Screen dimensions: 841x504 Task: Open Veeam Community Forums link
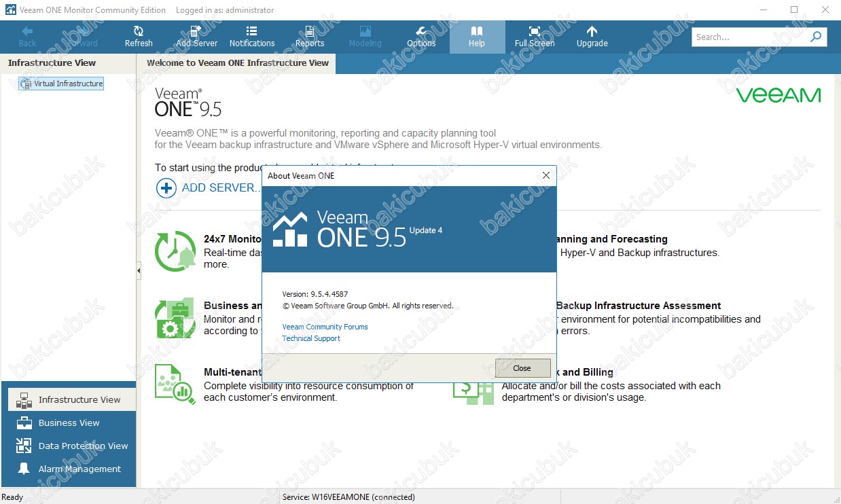pos(325,327)
